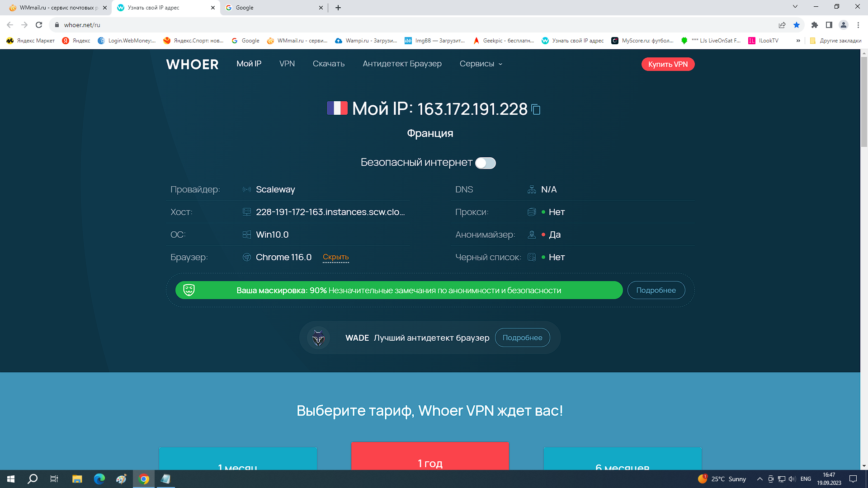Screen dimensions: 868x488
Task: Click the anonymizer person icon
Action: tap(532, 235)
